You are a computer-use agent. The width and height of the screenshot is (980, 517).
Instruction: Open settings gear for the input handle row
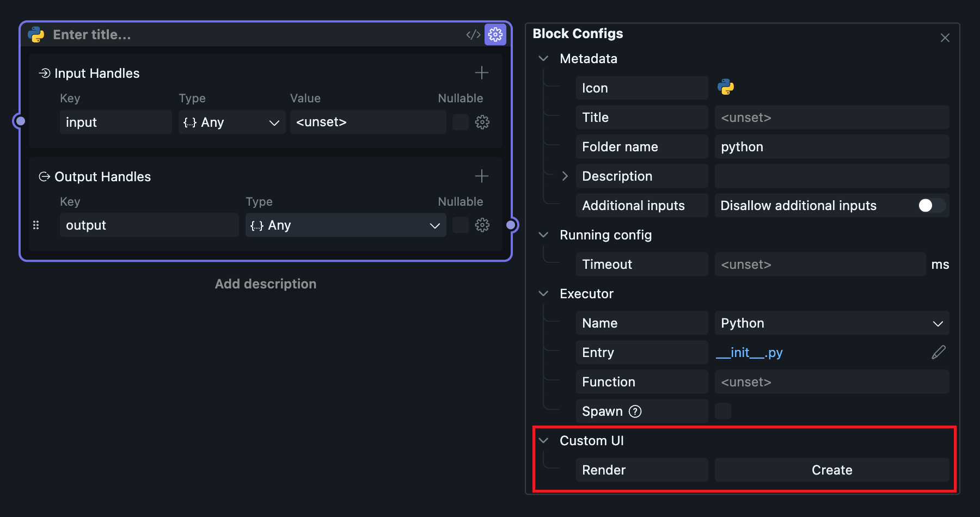pyautogui.click(x=482, y=122)
